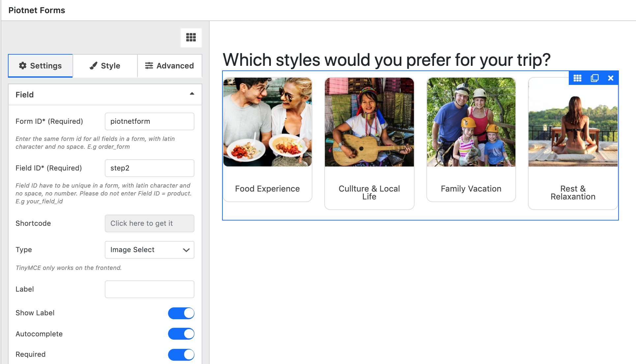Disable the Autocomplete switch
Viewport: 636px width, 364px height.
click(181, 334)
